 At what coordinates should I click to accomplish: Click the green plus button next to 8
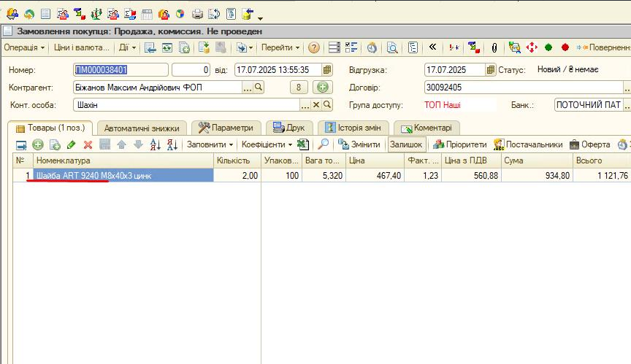pos(322,88)
